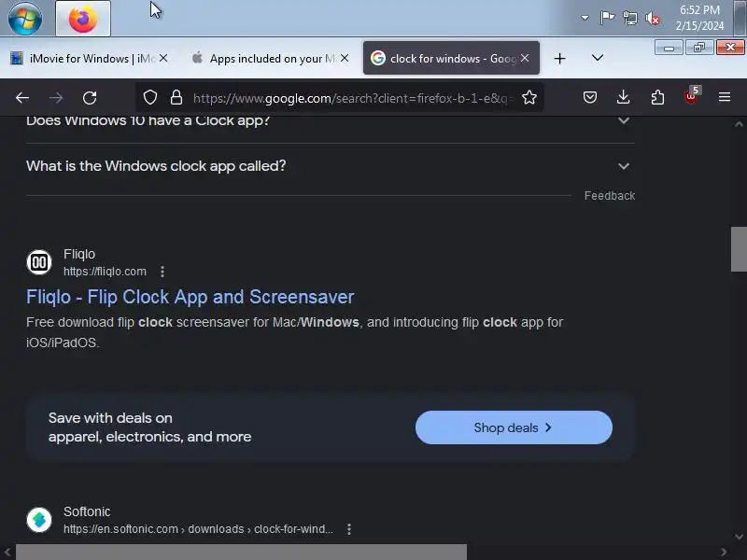Image resolution: width=747 pixels, height=560 pixels.
Task: Show hidden system tray icons
Action: (585, 18)
